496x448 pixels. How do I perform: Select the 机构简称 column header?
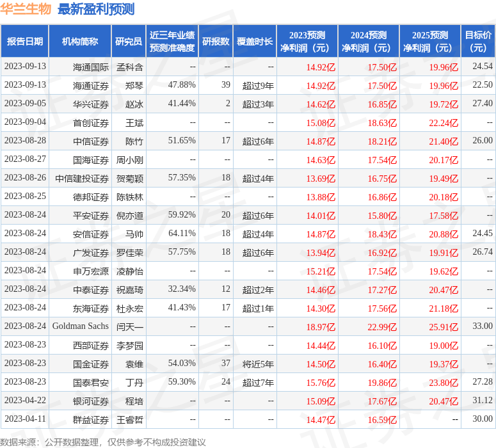(x=80, y=41)
